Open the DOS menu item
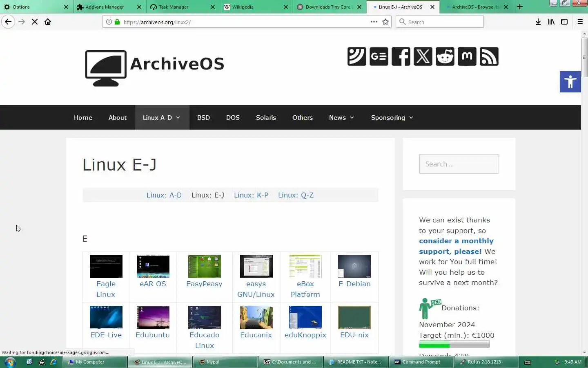 coord(233,117)
